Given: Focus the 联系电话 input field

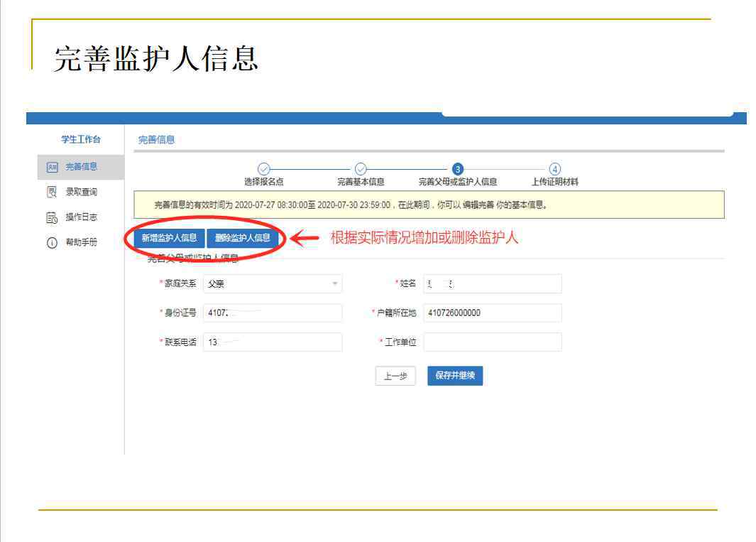Looking at the screenshot, I should click(x=273, y=342).
